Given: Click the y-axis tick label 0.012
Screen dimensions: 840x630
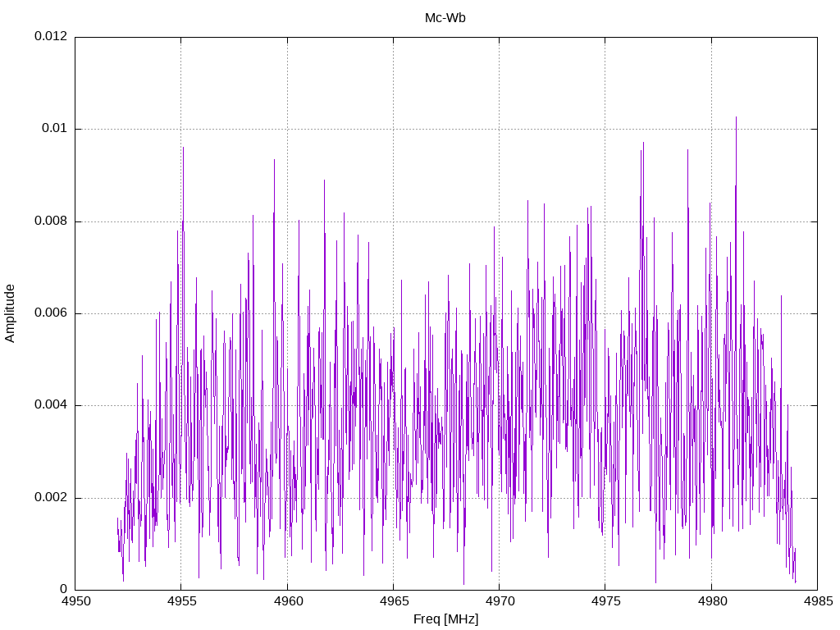Looking at the screenshot, I should click(52, 36).
